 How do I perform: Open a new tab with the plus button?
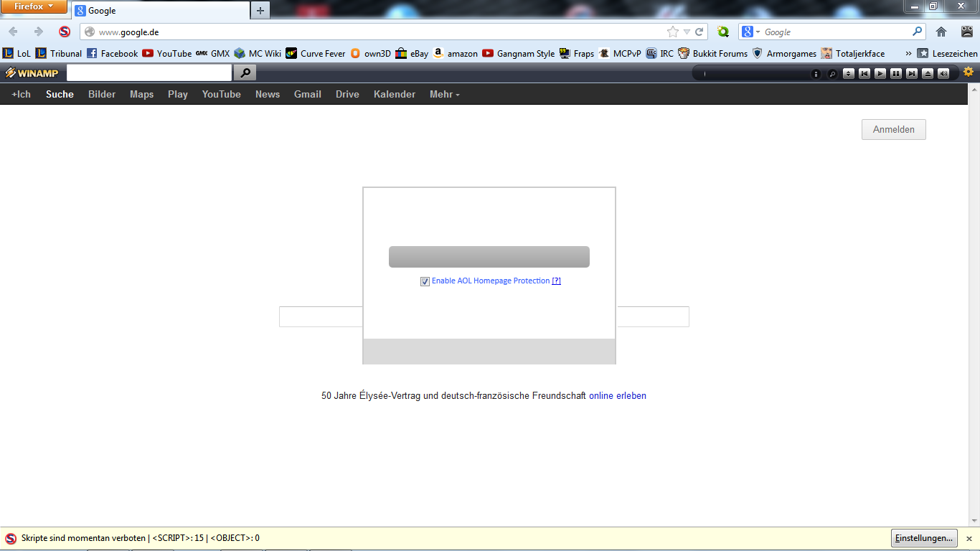260,11
